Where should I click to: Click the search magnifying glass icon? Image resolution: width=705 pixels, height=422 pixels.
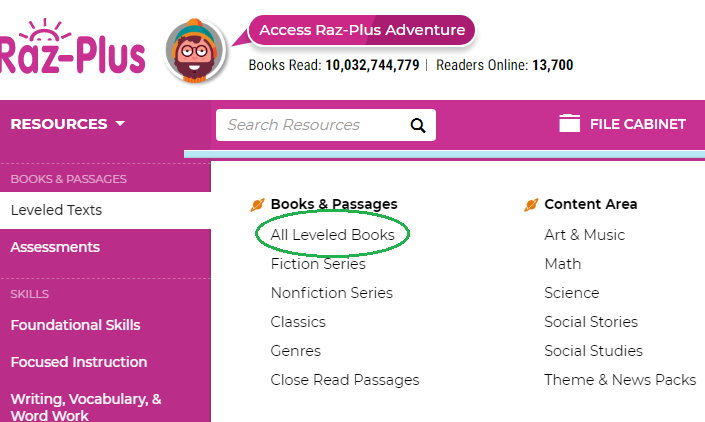pos(418,125)
